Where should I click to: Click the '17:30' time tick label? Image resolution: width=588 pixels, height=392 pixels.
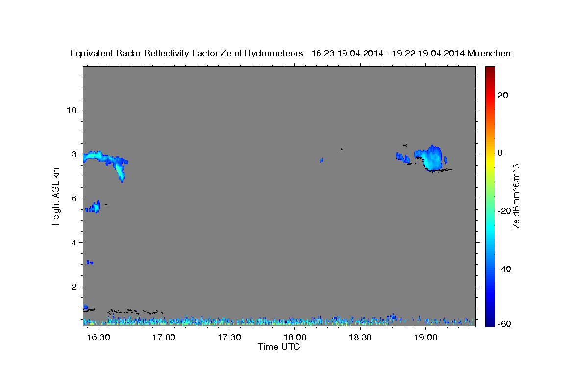click(229, 338)
